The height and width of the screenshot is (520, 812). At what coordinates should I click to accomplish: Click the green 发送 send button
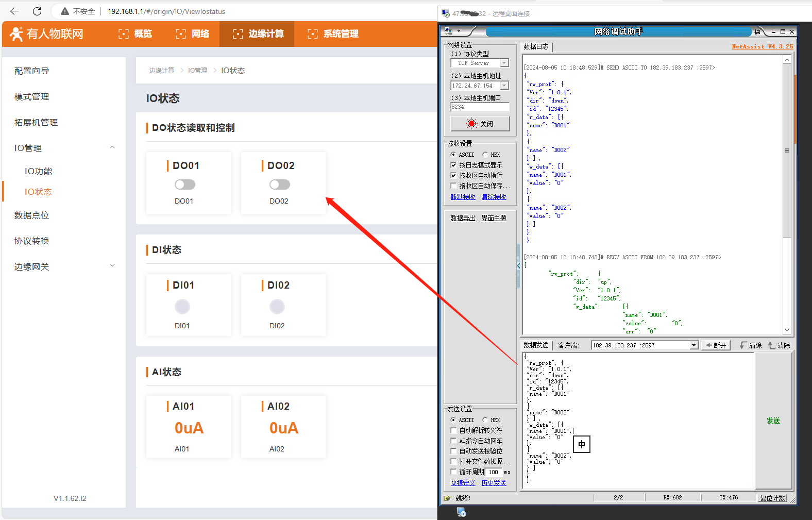[x=773, y=421]
